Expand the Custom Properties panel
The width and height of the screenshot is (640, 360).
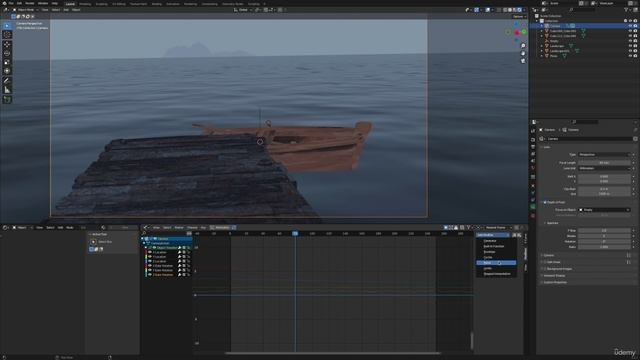(555, 282)
